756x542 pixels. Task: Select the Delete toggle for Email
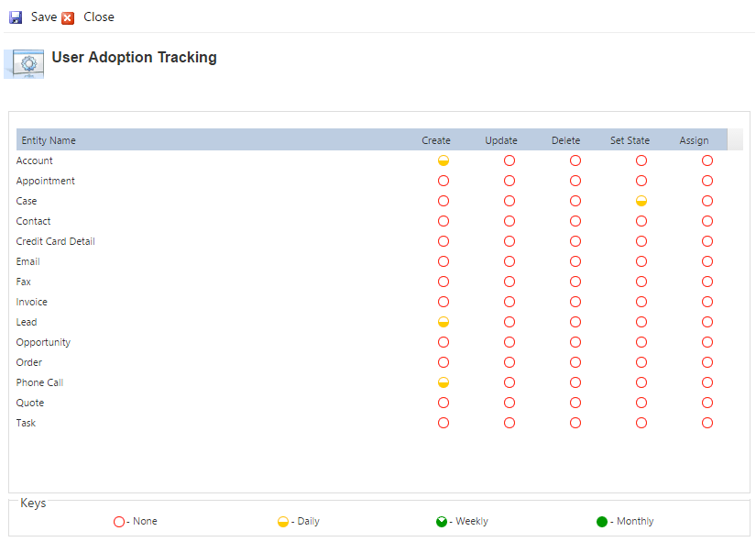click(x=575, y=261)
